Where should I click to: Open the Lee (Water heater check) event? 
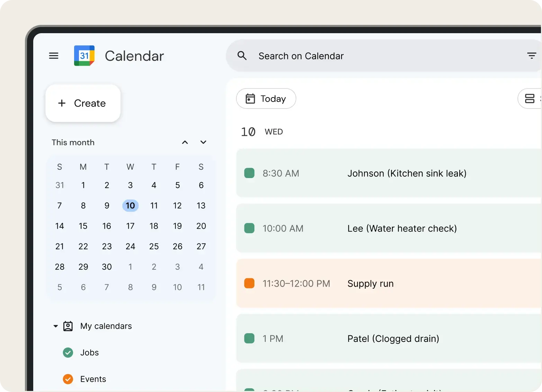click(x=389, y=228)
